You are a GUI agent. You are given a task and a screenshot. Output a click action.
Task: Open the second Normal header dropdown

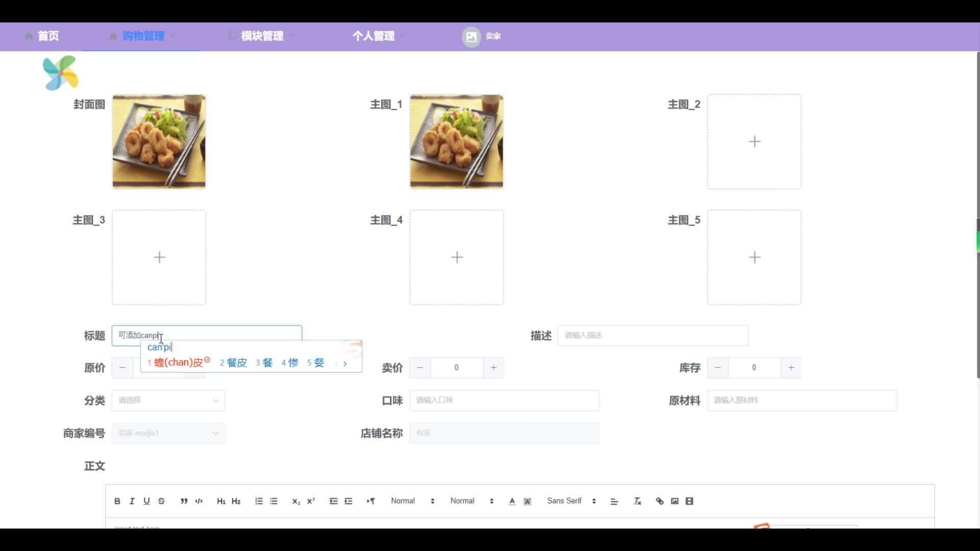[472, 501]
